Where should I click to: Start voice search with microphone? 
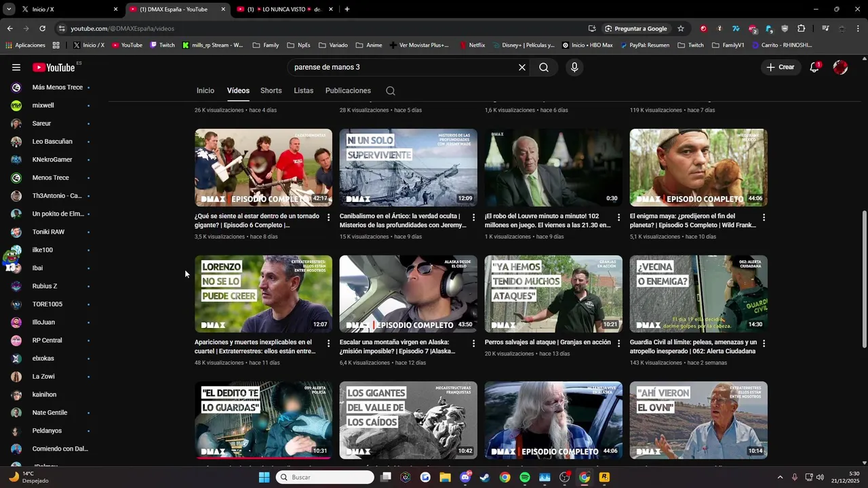(x=574, y=67)
